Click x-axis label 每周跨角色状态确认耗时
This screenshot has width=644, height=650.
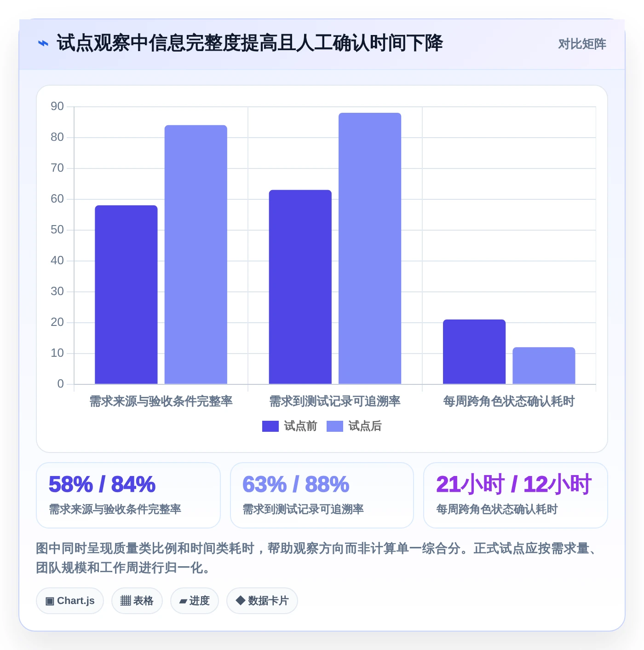509,401
